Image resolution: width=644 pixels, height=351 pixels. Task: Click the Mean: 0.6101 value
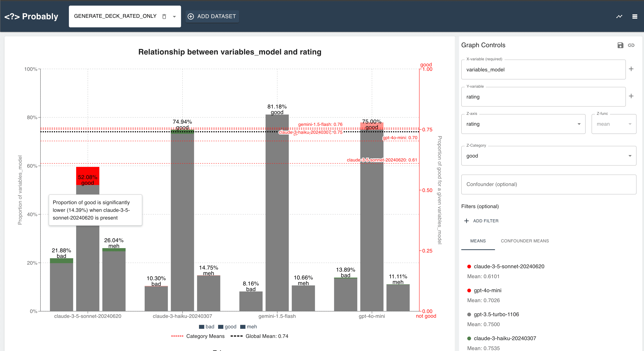(483, 276)
